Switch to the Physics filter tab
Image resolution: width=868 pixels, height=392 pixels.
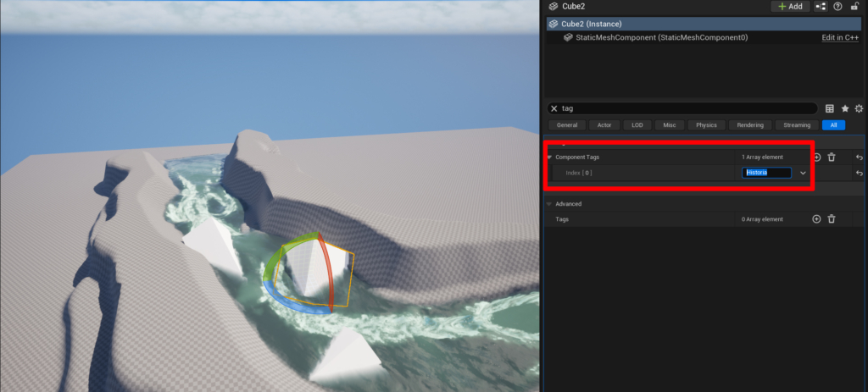(706, 125)
